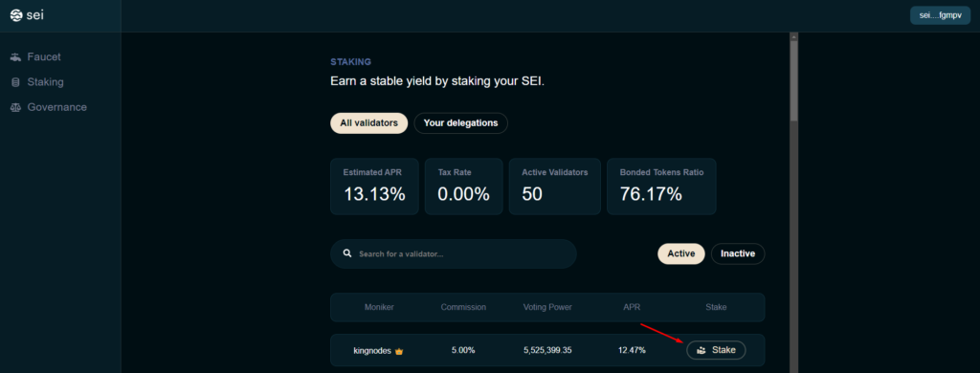Click the 5.00% commission value
The height and width of the screenshot is (373, 980).
point(463,350)
